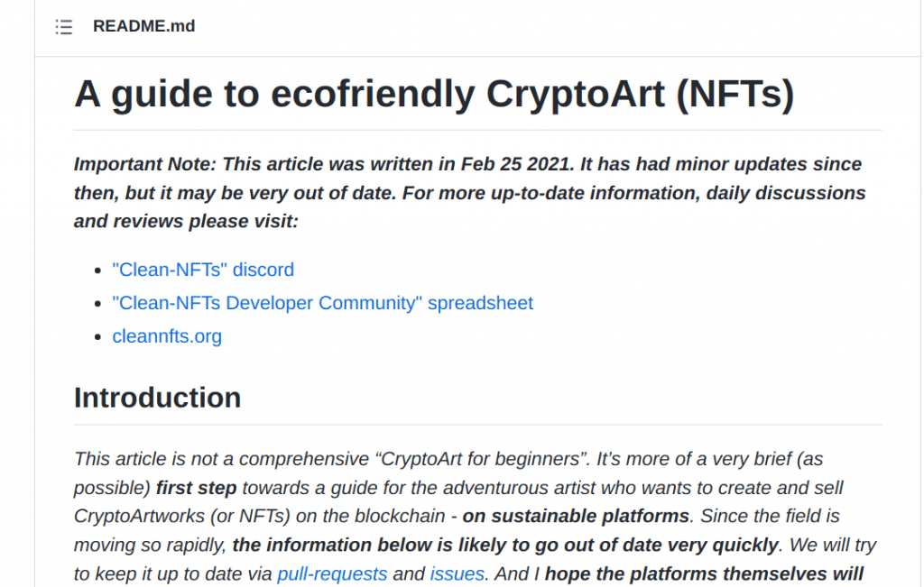Follow the issues link in Introduction
The width and height of the screenshot is (924, 587).
(x=457, y=573)
